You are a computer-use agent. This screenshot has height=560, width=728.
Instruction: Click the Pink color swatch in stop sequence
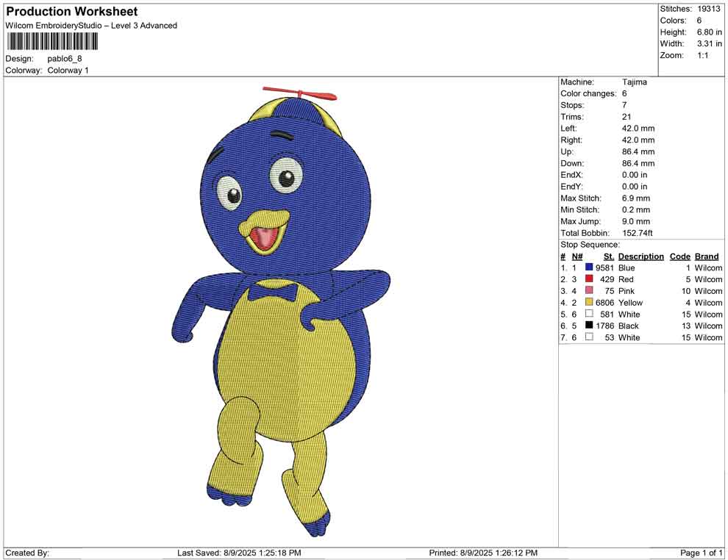[589, 290]
